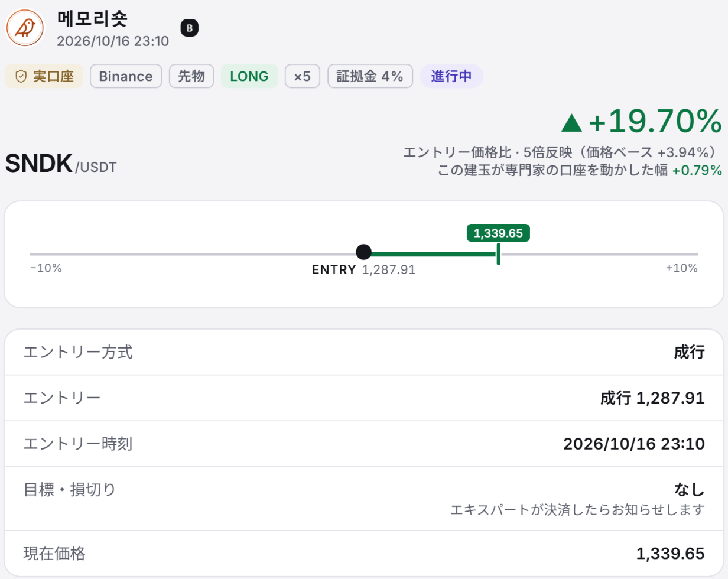Image resolution: width=728 pixels, height=579 pixels.
Task: Select the 進行中 status badge
Action: coord(451,76)
